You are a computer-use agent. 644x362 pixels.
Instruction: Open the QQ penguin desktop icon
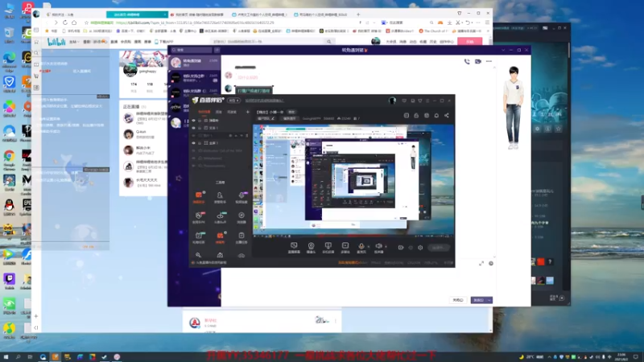(9, 208)
